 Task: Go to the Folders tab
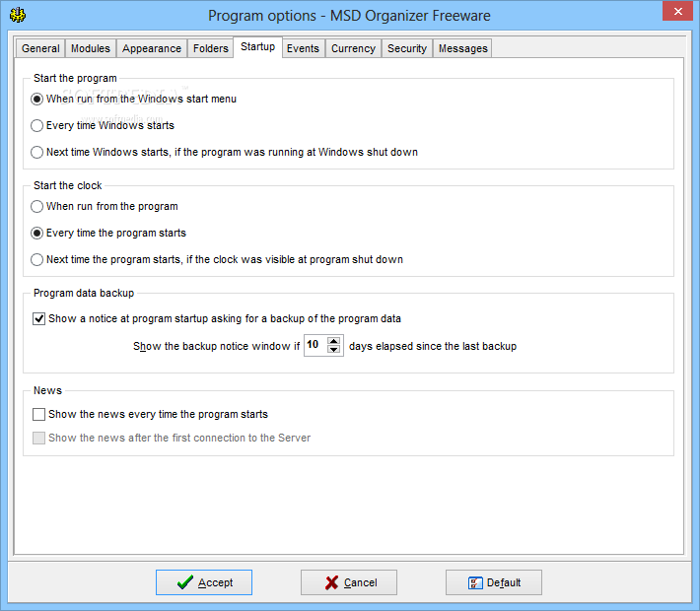(211, 48)
